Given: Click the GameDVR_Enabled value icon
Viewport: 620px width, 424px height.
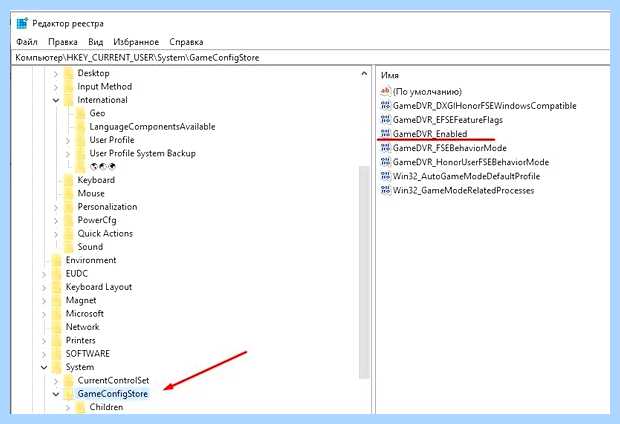Looking at the screenshot, I should (x=385, y=134).
